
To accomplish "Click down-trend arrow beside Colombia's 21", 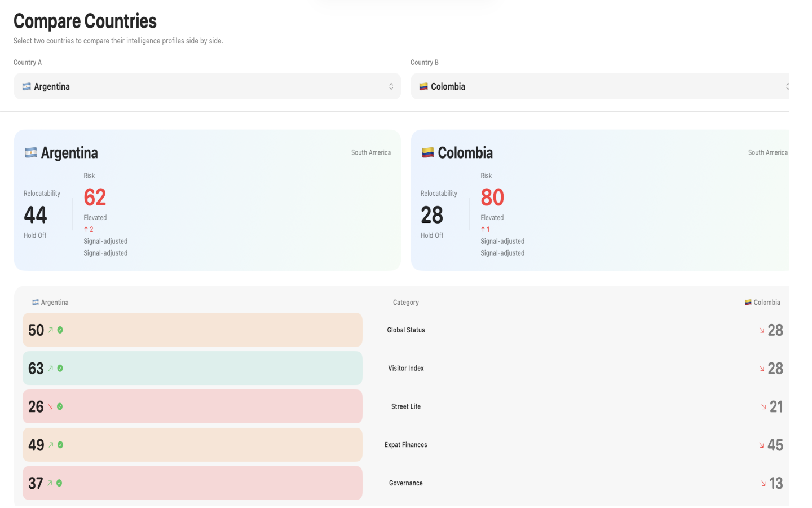I will pos(764,407).
